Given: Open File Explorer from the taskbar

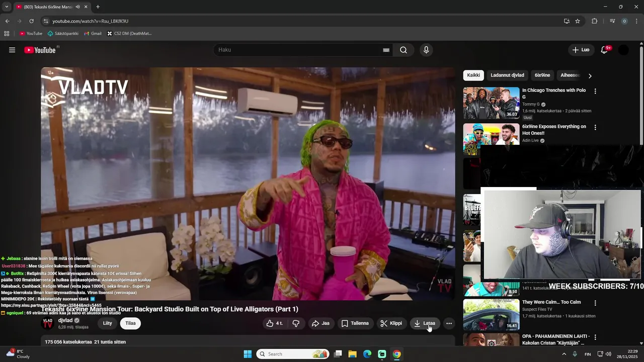Looking at the screenshot, I should point(353,354).
